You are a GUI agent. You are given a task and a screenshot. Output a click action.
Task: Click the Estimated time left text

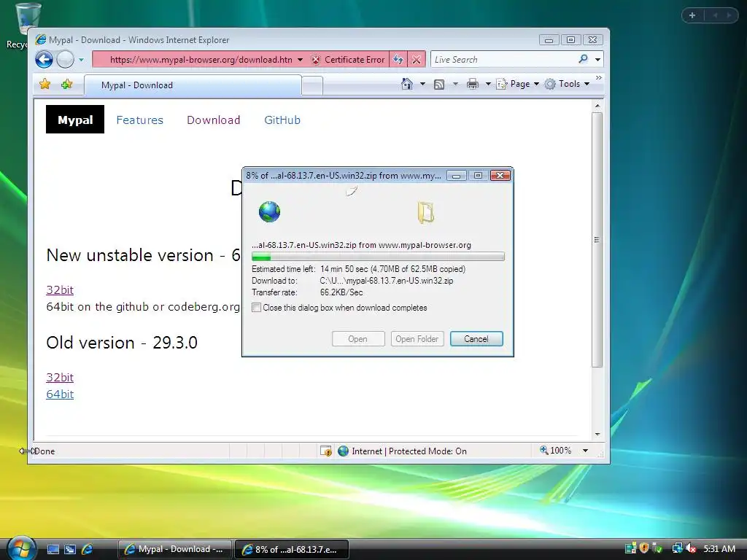pos(358,269)
